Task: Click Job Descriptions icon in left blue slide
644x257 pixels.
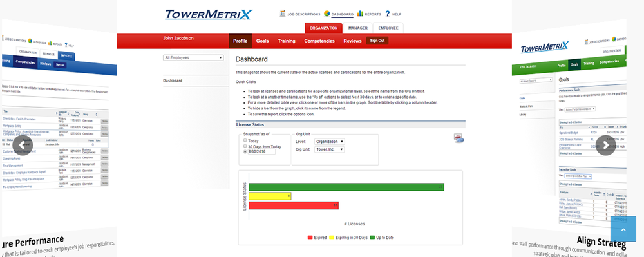Action: [x=3, y=38]
